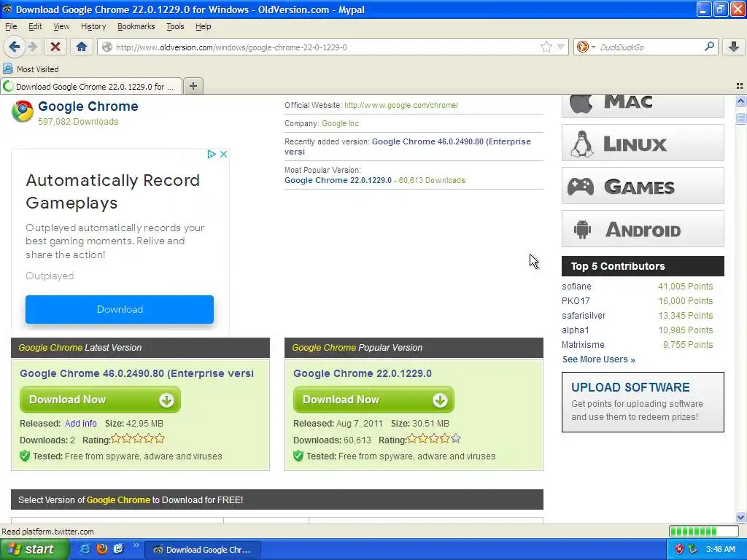Download Now for Chrome 22.0.1229.0
The image size is (747, 560).
tap(373, 400)
